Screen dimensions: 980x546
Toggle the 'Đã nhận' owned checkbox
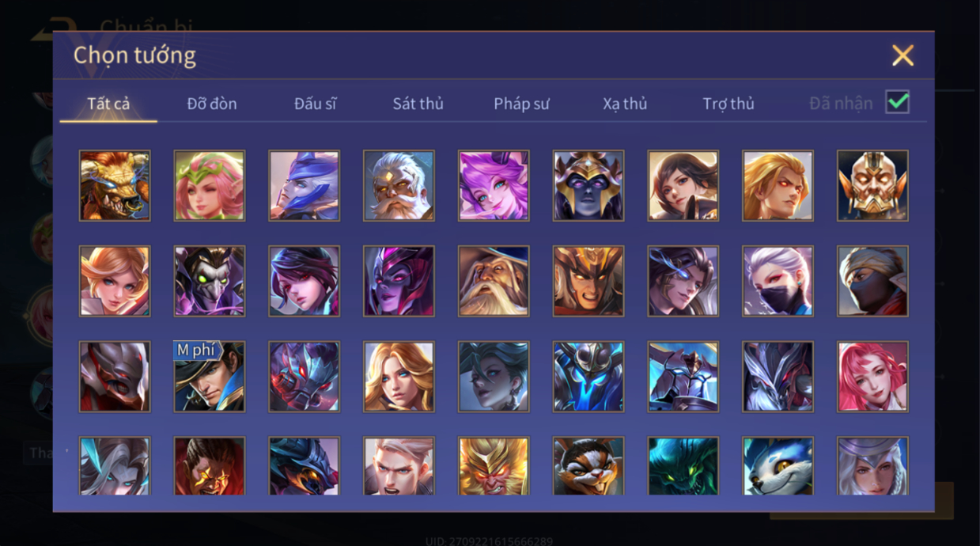coord(897,102)
